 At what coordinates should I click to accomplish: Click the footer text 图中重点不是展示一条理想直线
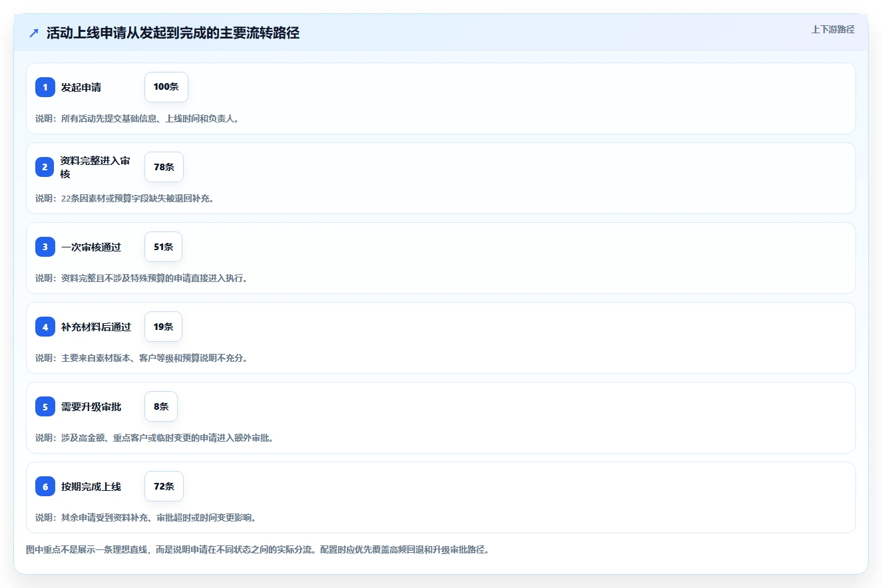point(258,550)
